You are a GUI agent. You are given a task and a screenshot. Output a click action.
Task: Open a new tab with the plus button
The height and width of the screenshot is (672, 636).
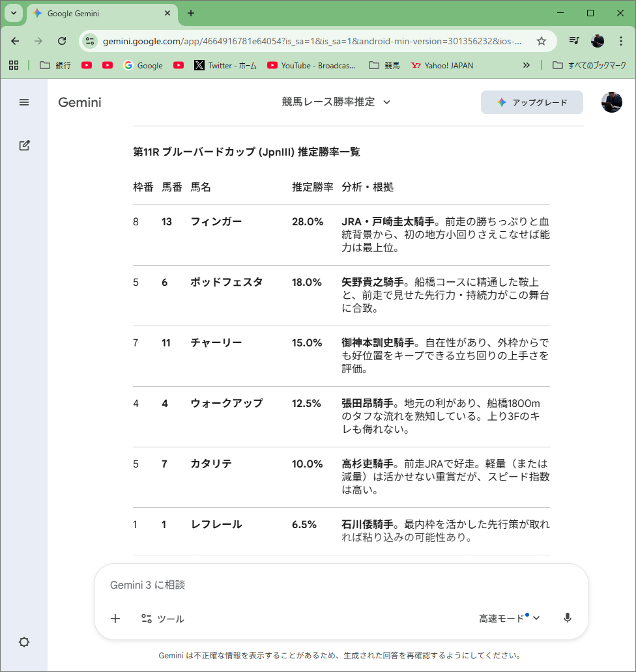[191, 13]
